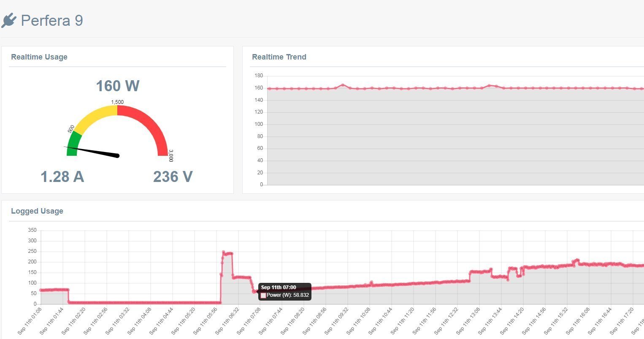644x339 pixels.
Task: Click the Logged Usage panel heading
Action: (x=37, y=211)
